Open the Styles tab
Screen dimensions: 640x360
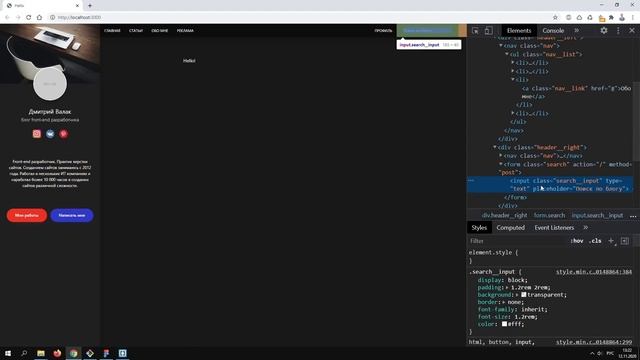coord(479,228)
